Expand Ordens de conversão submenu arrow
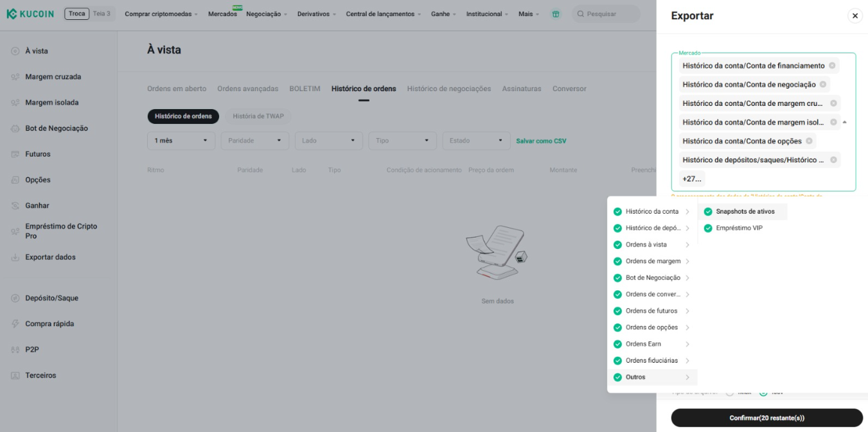 click(x=687, y=295)
